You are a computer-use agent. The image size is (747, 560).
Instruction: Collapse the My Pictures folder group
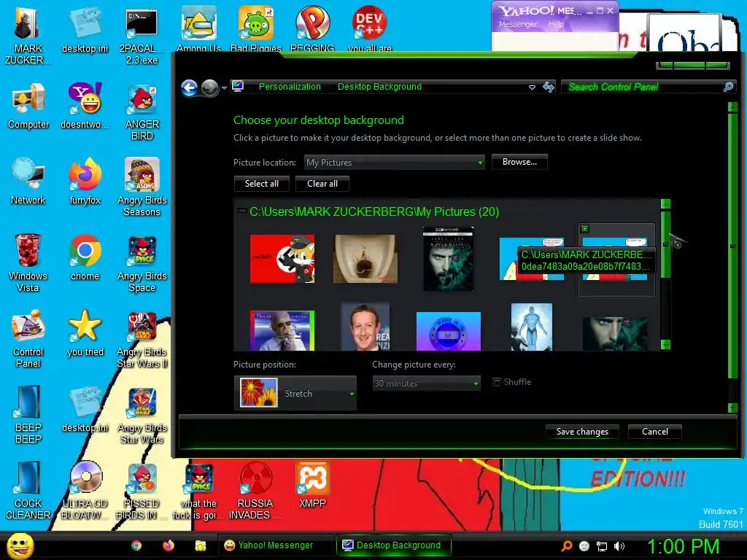242,210
